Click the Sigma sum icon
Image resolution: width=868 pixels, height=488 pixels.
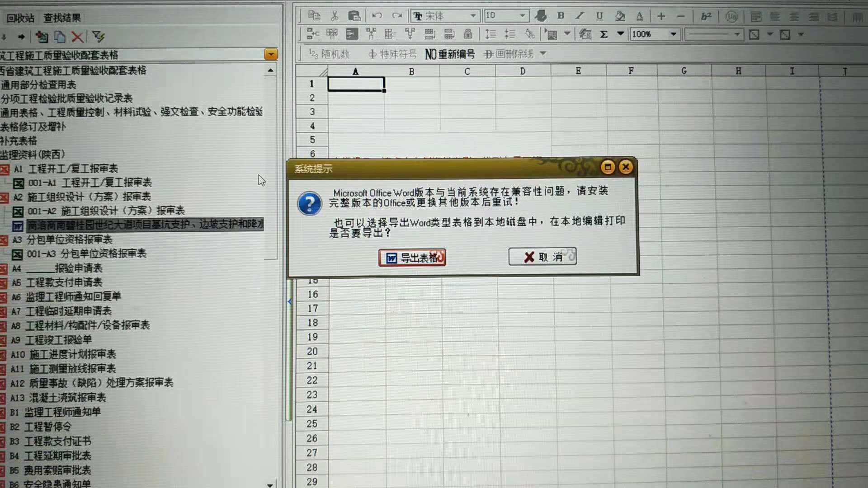pos(604,34)
